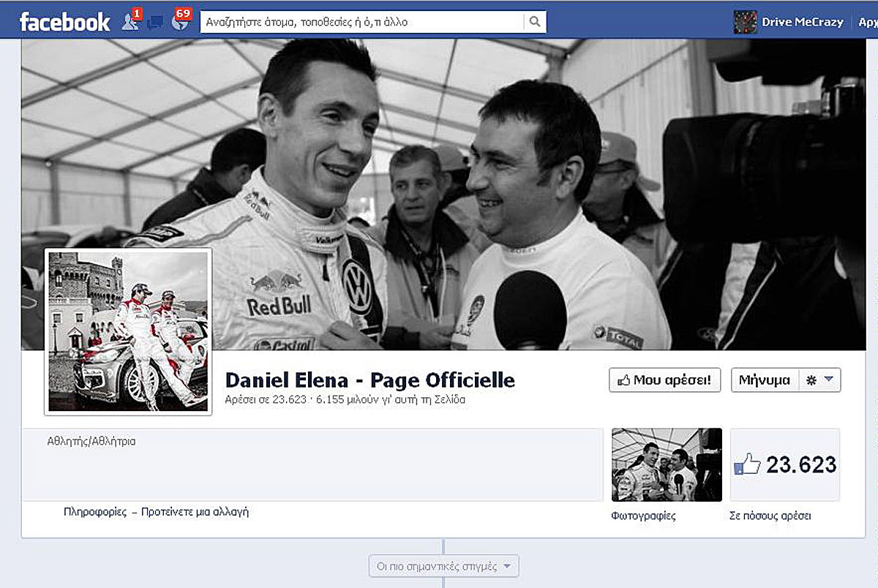Click the search people and places field
This screenshot has height=588, width=878.
click(363, 22)
